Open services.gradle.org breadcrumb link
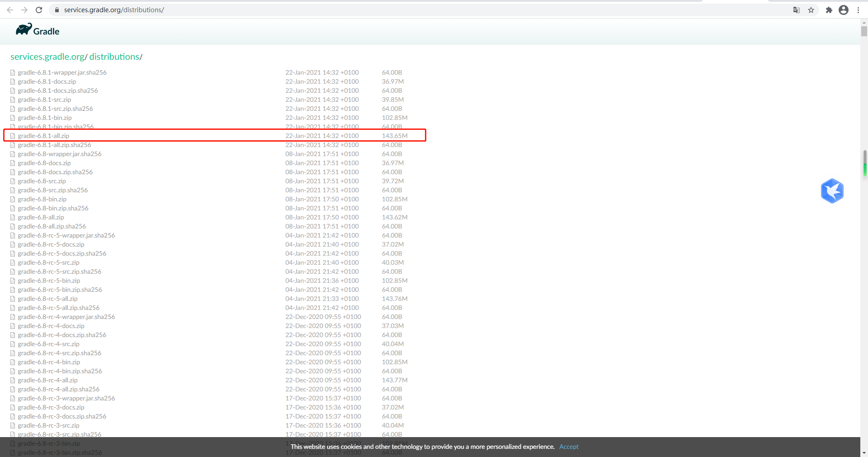The height and width of the screenshot is (457, 868). pos(47,57)
